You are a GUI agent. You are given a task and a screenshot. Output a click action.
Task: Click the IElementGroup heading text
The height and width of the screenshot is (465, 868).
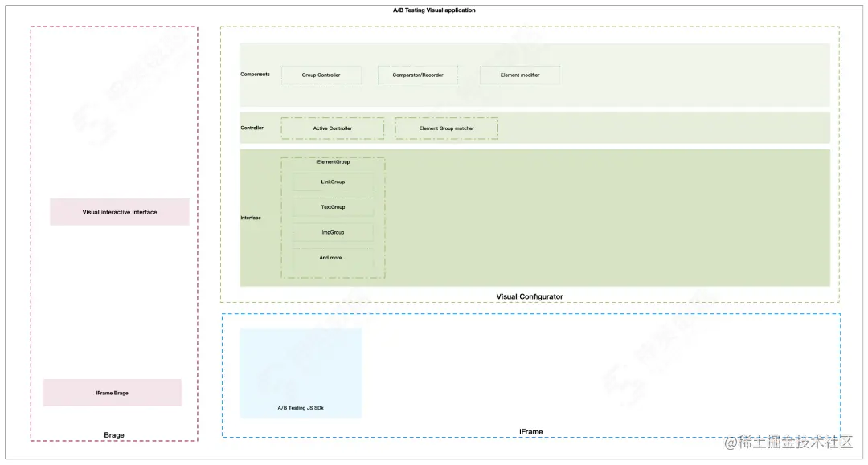333,162
